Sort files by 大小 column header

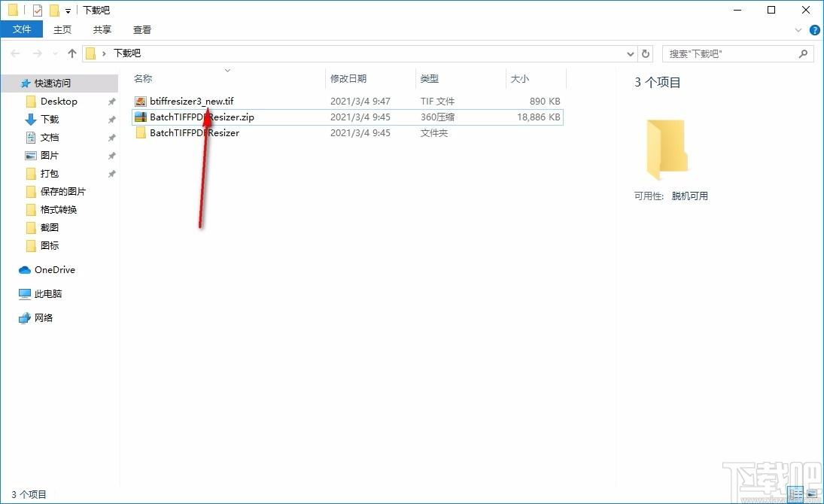click(x=520, y=78)
